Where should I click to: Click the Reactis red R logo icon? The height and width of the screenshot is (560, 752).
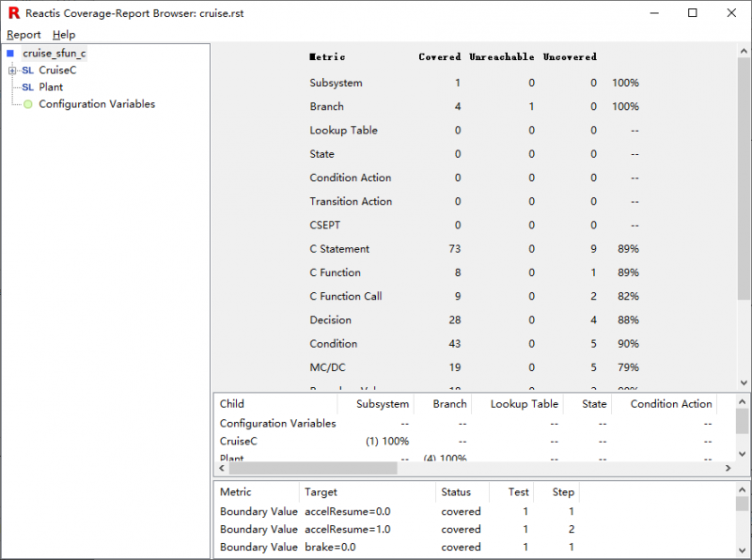click(x=13, y=13)
